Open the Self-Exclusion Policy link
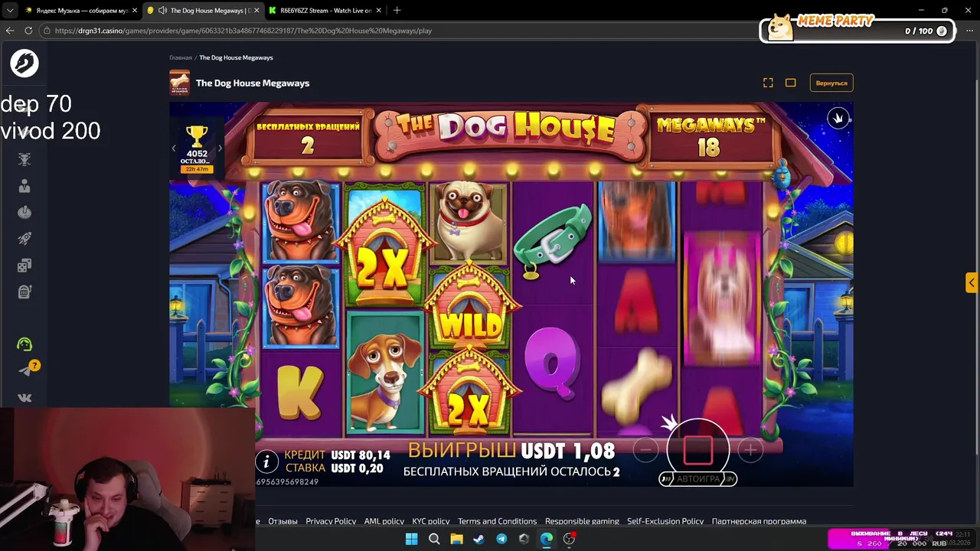 (665, 521)
